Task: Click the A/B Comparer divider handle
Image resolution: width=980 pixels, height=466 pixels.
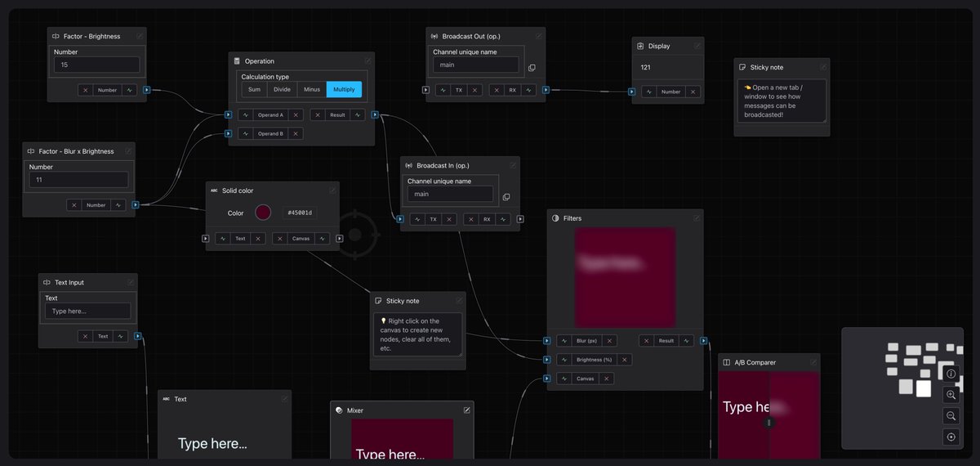Action: tap(768, 423)
